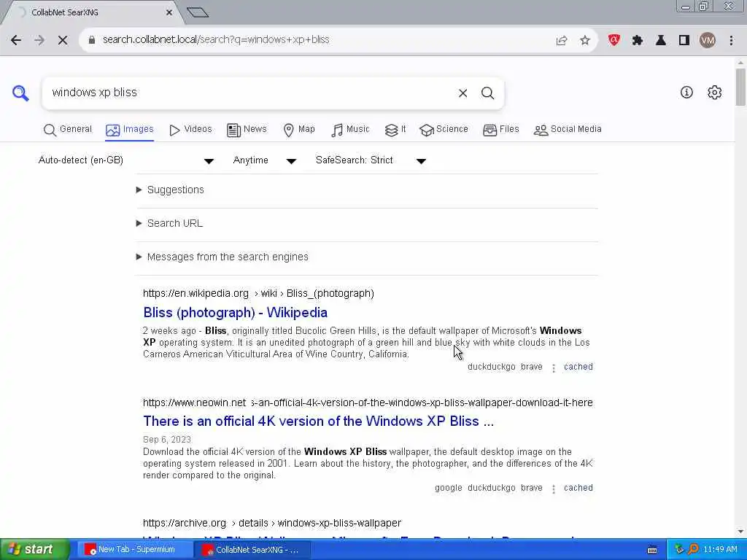Go forward in browser history

39,40
